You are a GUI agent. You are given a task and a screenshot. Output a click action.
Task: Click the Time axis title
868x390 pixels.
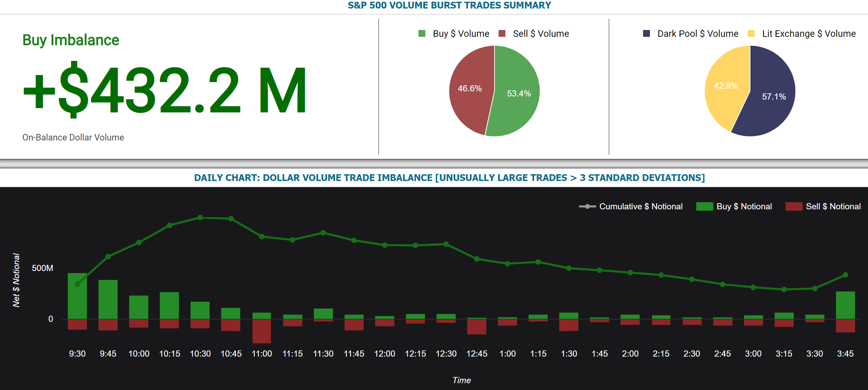(x=461, y=380)
